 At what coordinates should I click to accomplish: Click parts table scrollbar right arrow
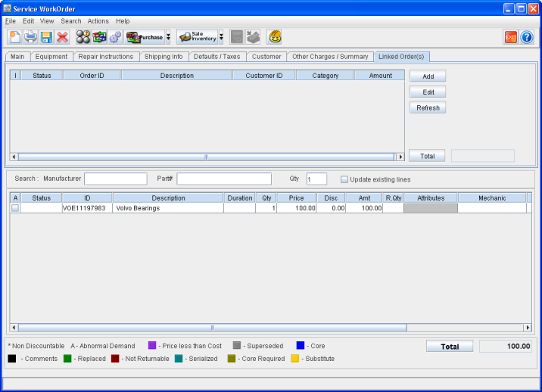point(528,328)
